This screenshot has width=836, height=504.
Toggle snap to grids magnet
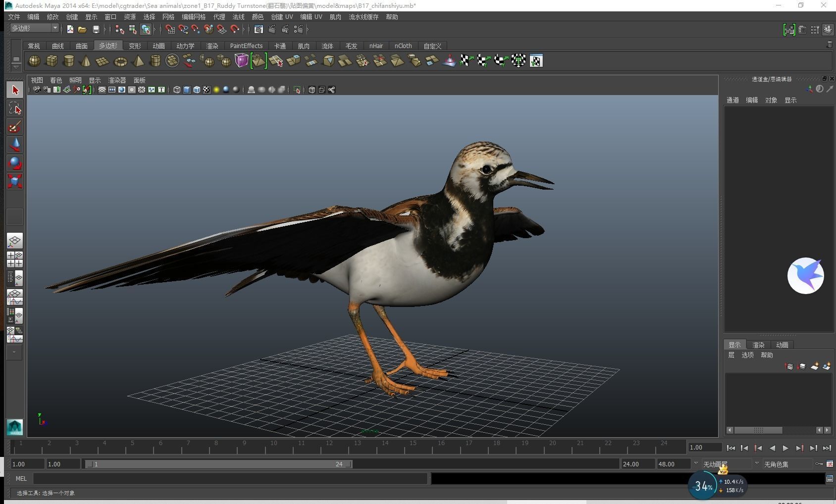point(170,30)
